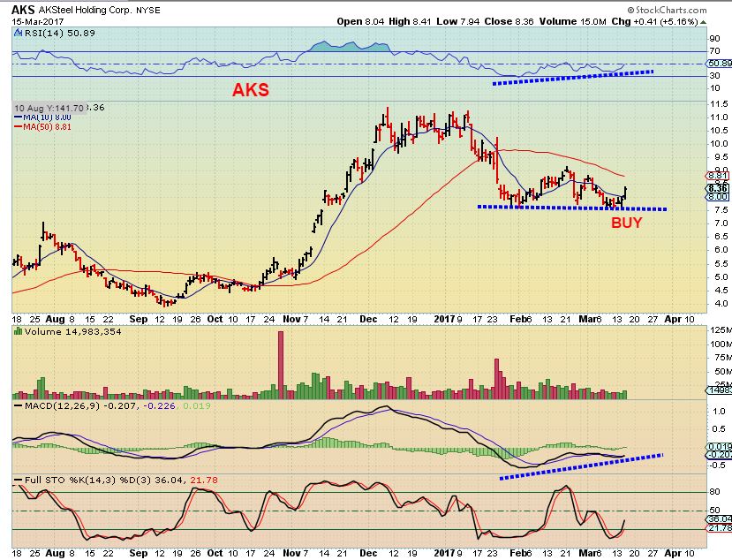Click the Full STO black line legend marker
Screen dimensions: 732x560
click(19, 481)
